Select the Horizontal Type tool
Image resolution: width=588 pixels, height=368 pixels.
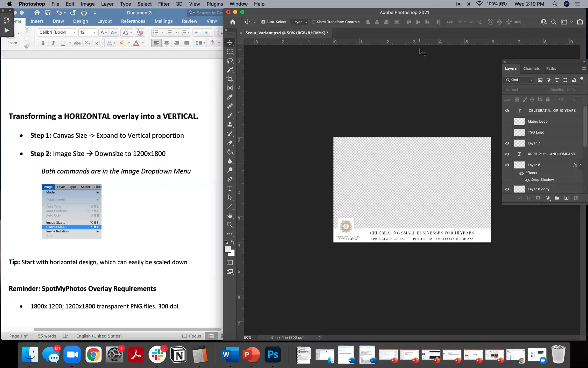point(230,188)
